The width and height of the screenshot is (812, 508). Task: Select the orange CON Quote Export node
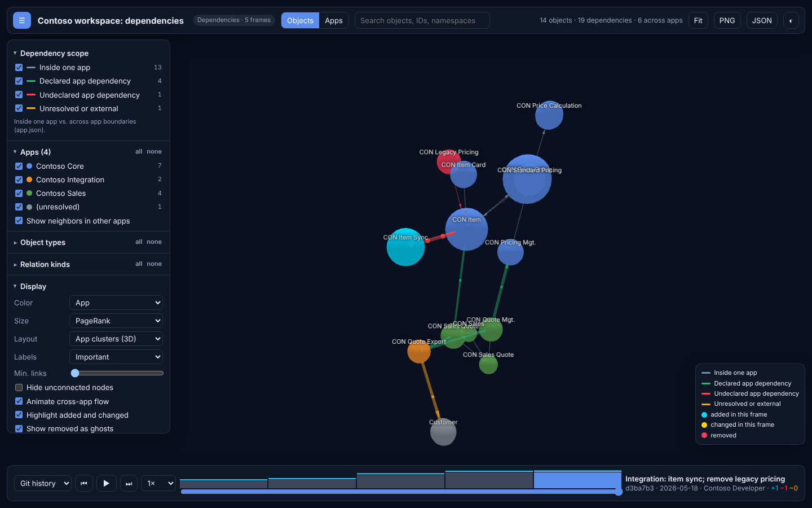coord(419,352)
